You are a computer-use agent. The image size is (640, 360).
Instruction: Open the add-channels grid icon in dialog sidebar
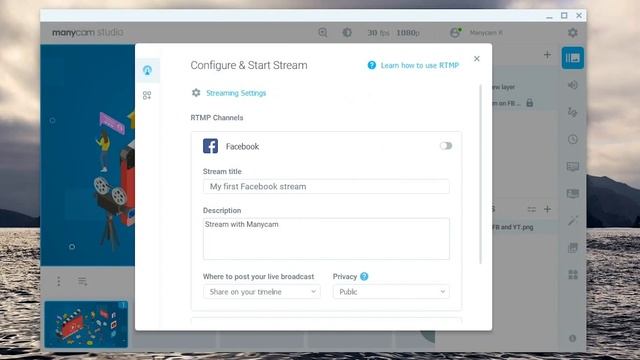[147, 96]
